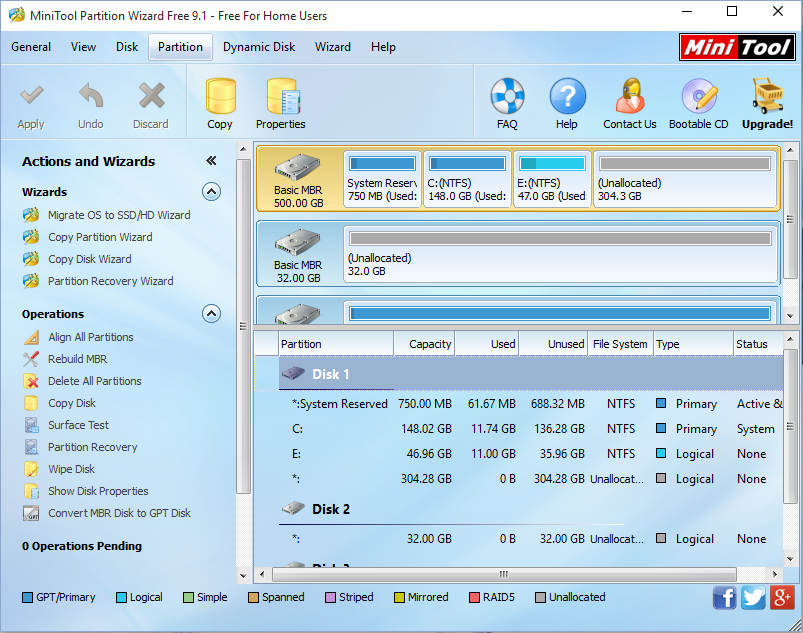The height and width of the screenshot is (633, 803).
Task: Select the 500.00 GB Basic MBR disk icon
Action: click(297, 167)
